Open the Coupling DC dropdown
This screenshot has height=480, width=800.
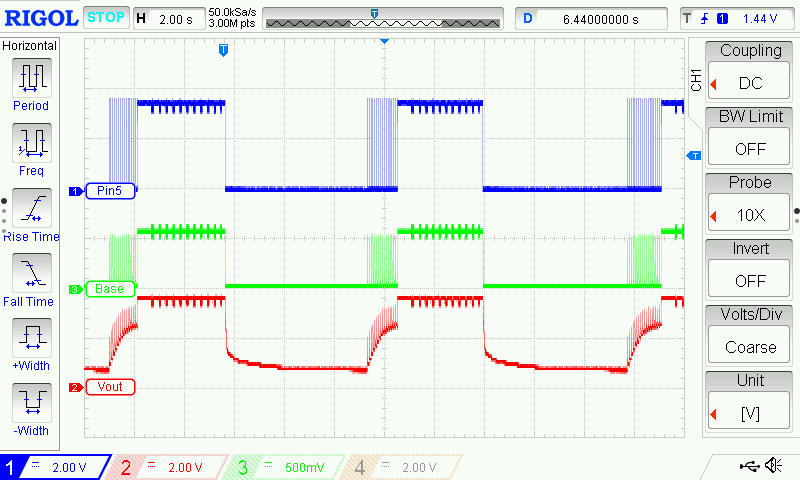pos(750,71)
